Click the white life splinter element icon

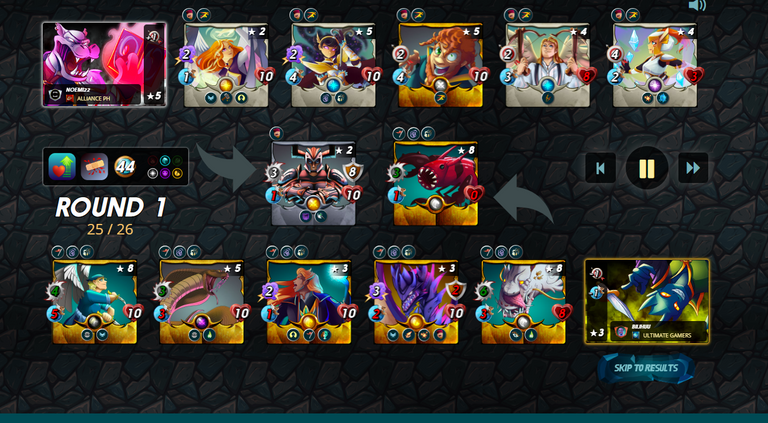153,173
